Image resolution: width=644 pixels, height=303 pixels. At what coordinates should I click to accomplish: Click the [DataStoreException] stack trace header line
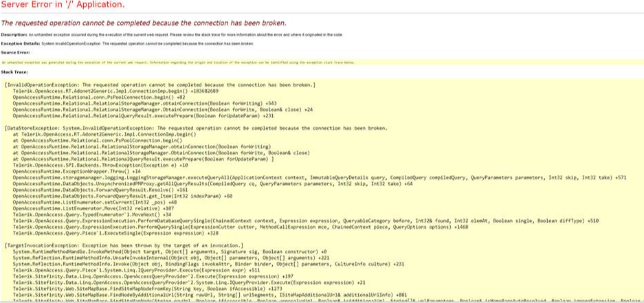(x=196, y=128)
